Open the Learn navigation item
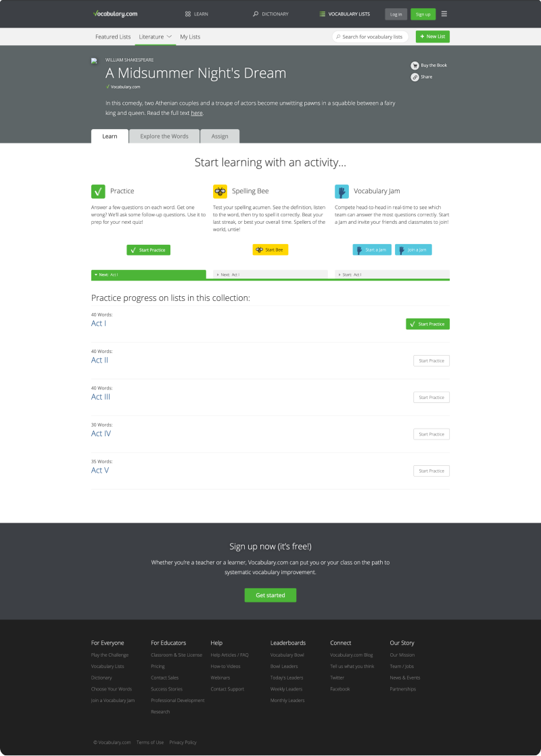 click(x=197, y=14)
